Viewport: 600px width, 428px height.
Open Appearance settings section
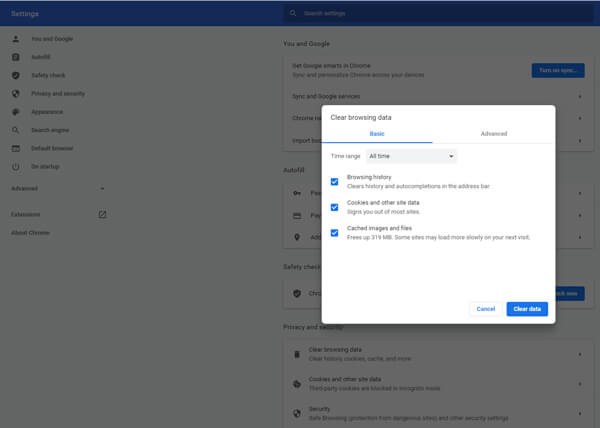click(47, 112)
